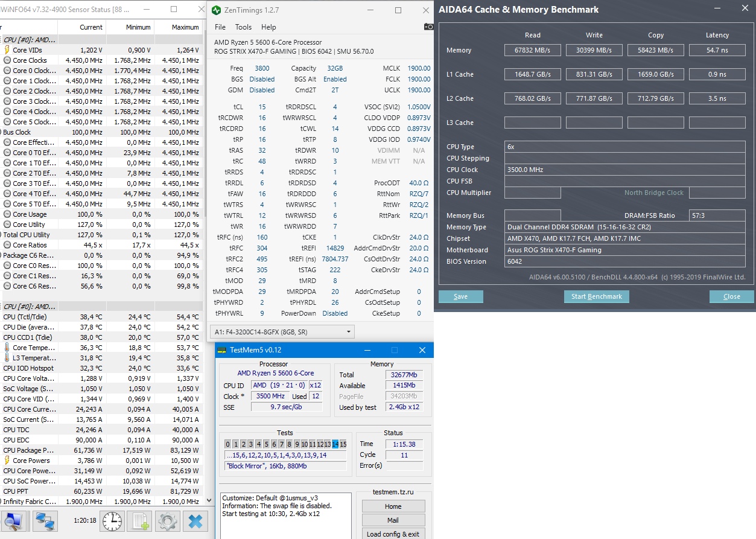This screenshot has width=756, height=539.
Task: Click Memory Write value 30399 MB/s
Action: tap(594, 50)
